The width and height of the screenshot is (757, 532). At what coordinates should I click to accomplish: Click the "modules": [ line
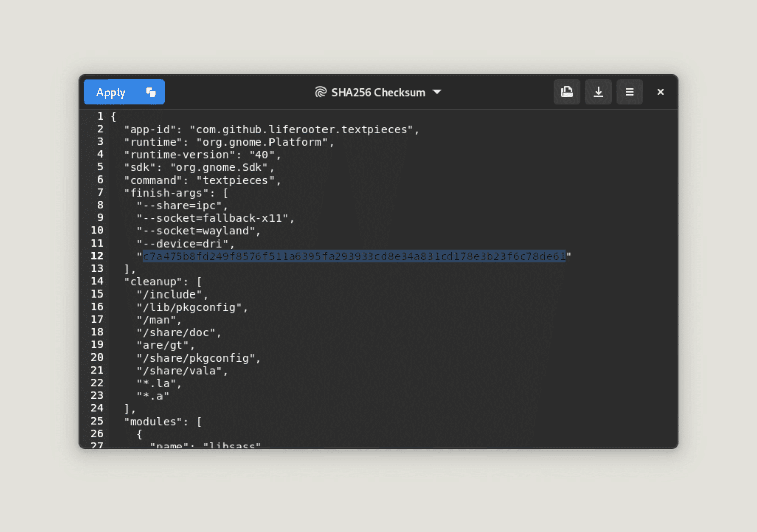163,422
